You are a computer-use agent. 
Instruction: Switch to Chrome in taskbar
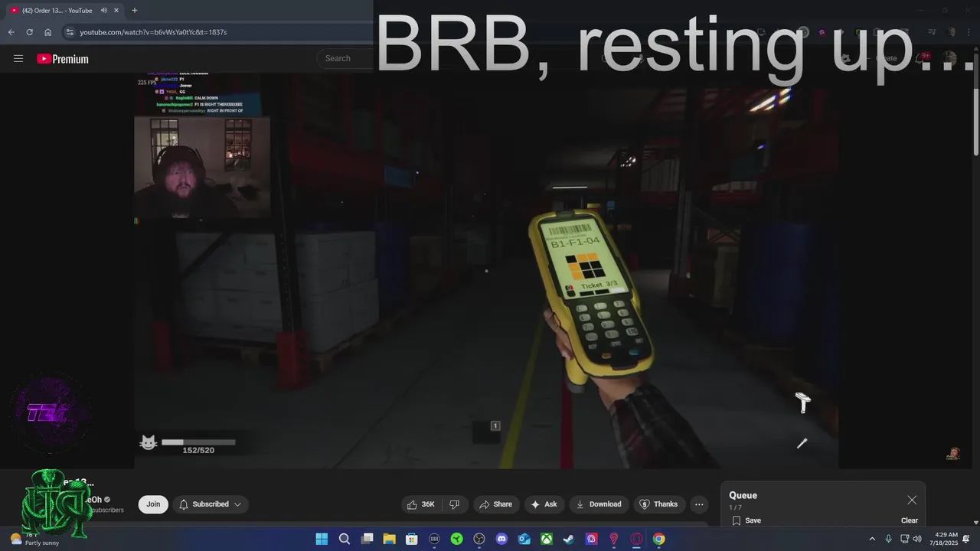pyautogui.click(x=658, y=539)
